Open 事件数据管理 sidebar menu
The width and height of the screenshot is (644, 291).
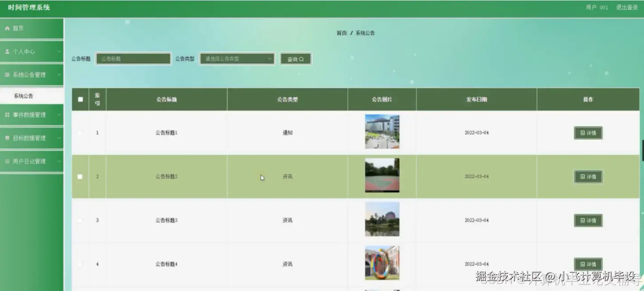(31, 115)
